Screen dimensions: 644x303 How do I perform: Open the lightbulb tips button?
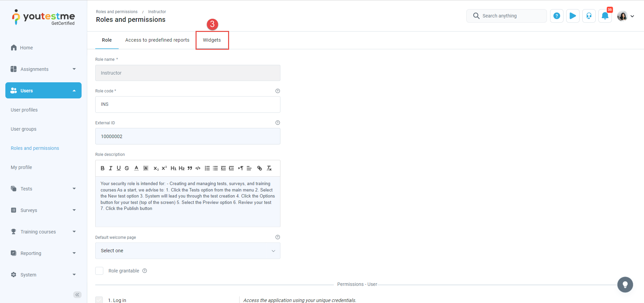(x=625, y=285)
